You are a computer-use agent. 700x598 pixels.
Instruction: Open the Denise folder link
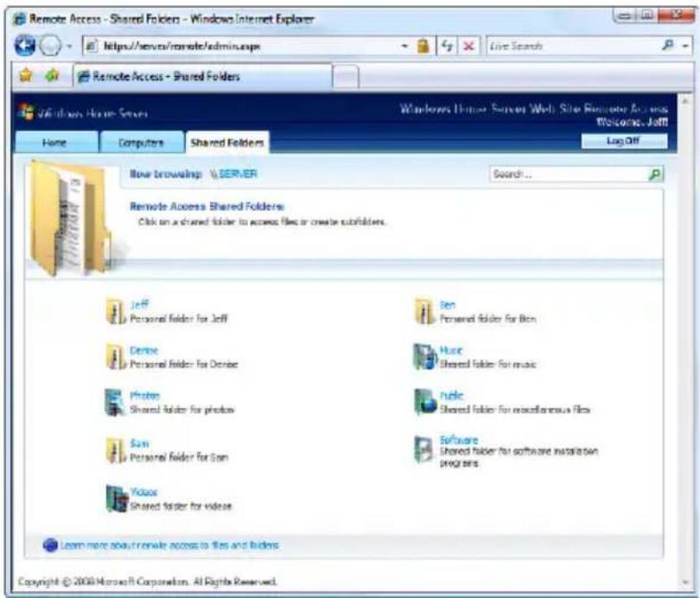pyautogui.click(x=143, y=350)
